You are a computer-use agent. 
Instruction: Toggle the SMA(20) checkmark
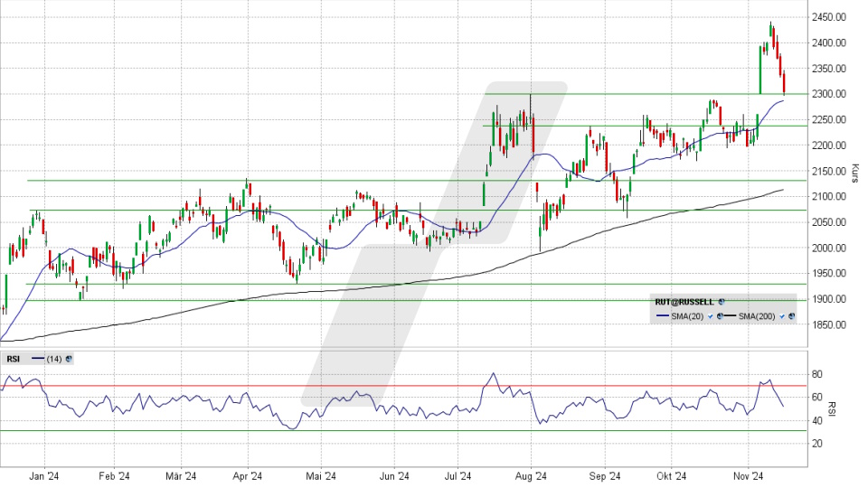tap(711, 316)
